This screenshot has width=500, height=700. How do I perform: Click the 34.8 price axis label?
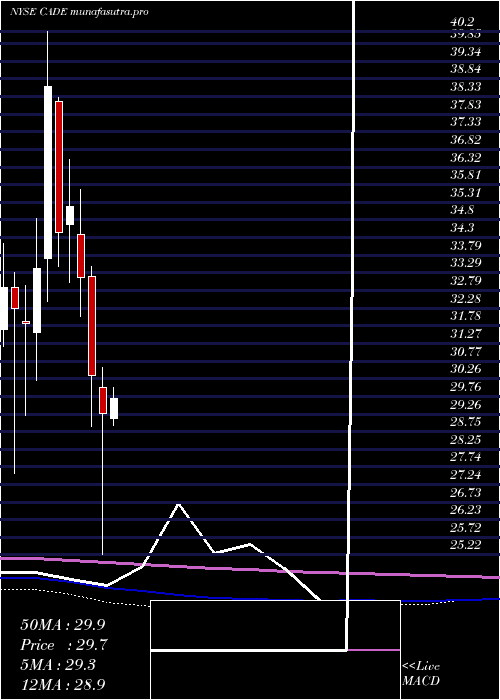(462, 210)
